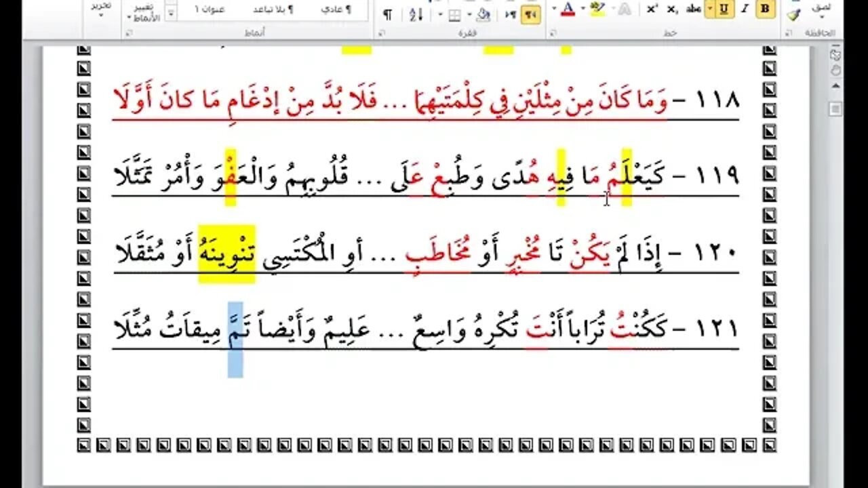The height and width of the screenshot is (488, 868).
Task: Toggle left-to-right text direction
Action: coord(511,14)
